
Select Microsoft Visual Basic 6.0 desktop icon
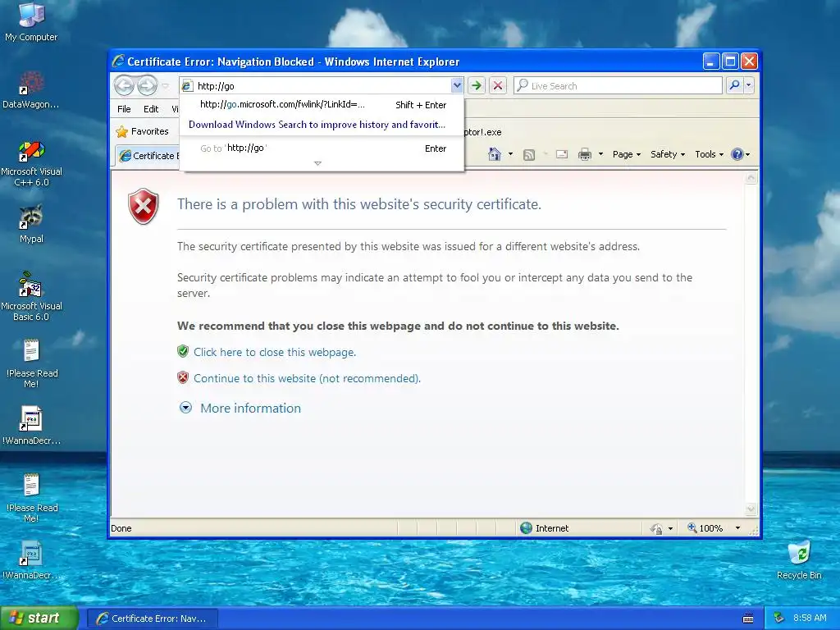click(31, 297)
